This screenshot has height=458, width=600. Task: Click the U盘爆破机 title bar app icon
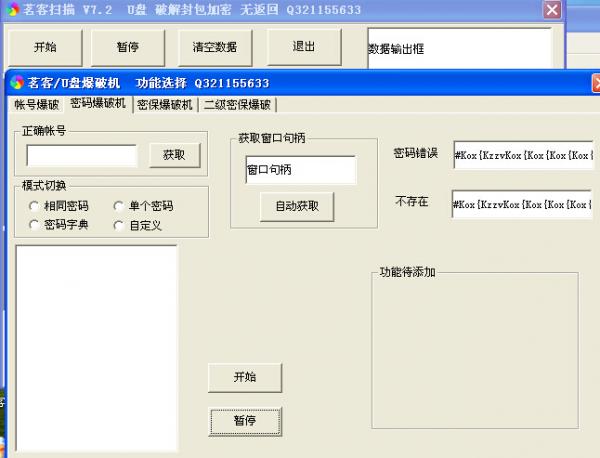point(17,82)
